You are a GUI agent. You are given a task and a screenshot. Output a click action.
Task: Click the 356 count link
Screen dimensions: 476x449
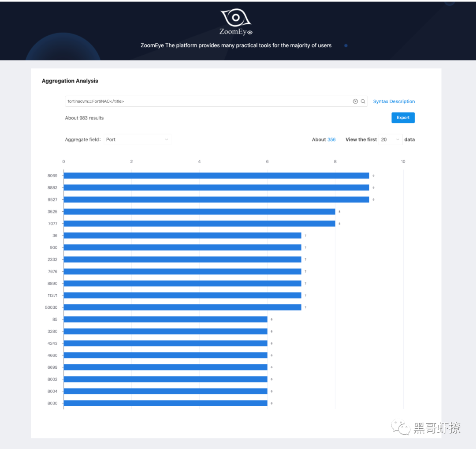331,139
